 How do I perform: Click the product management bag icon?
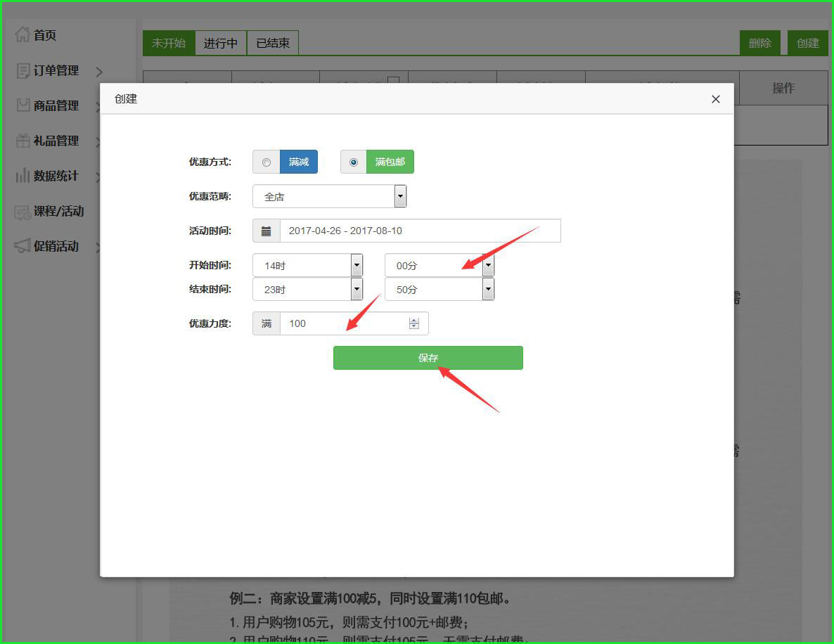[x=23, y=105]
